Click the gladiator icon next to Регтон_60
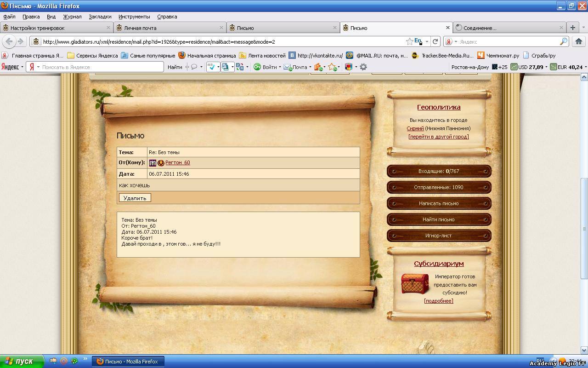This screenshot has width=588, height=368. [x=153, y=162]
